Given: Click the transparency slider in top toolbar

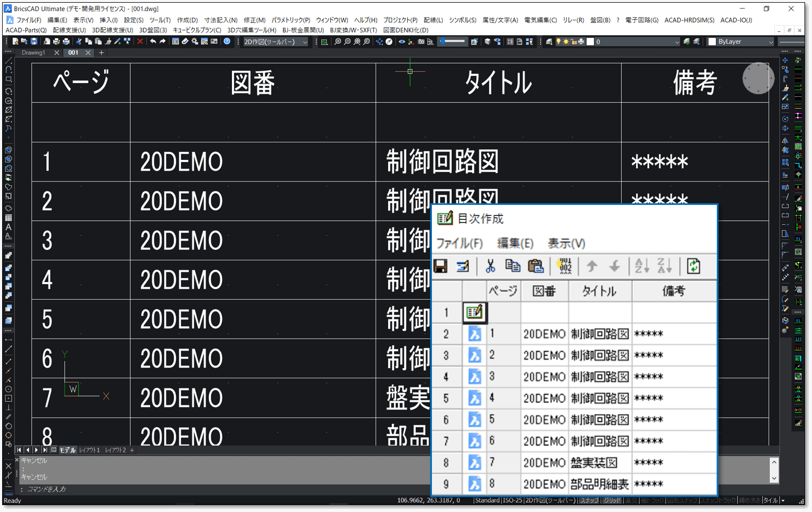Looking at the screenshot, I should [453, 41].
